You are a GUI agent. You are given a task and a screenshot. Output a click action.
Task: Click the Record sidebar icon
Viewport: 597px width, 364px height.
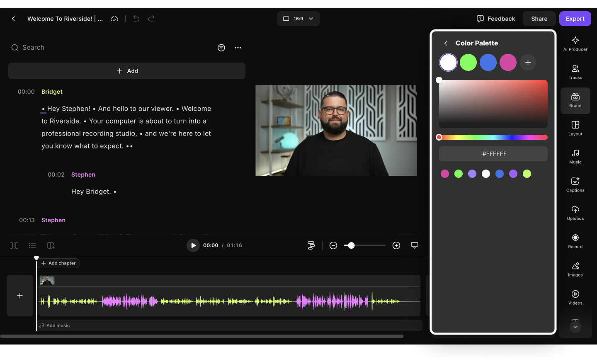575,241
